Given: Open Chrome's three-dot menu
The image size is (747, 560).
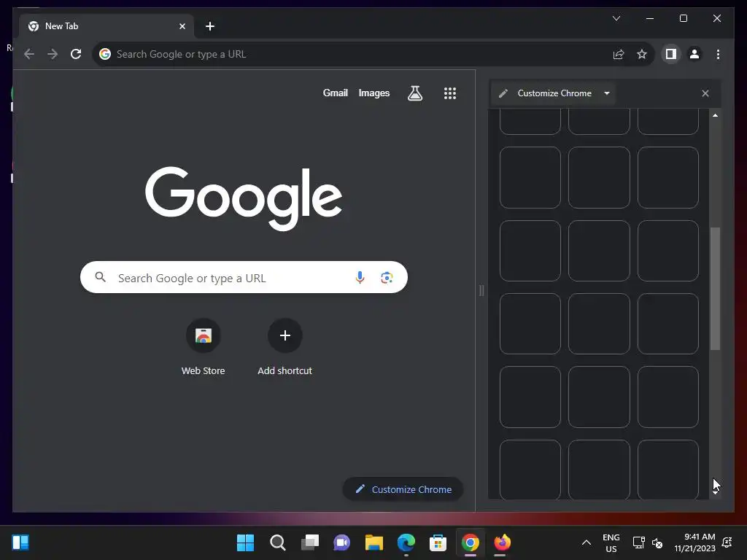Looking at the screenshot, I should (718, 54).
